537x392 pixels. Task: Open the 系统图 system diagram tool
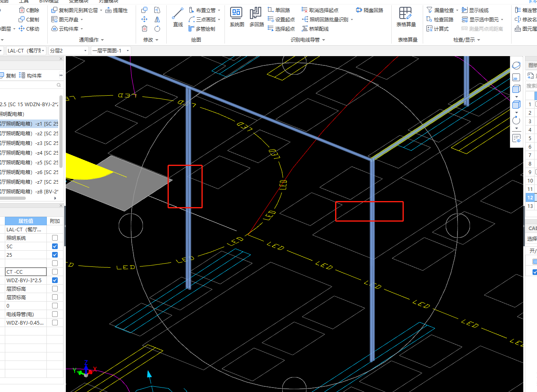tap(237, 17)
